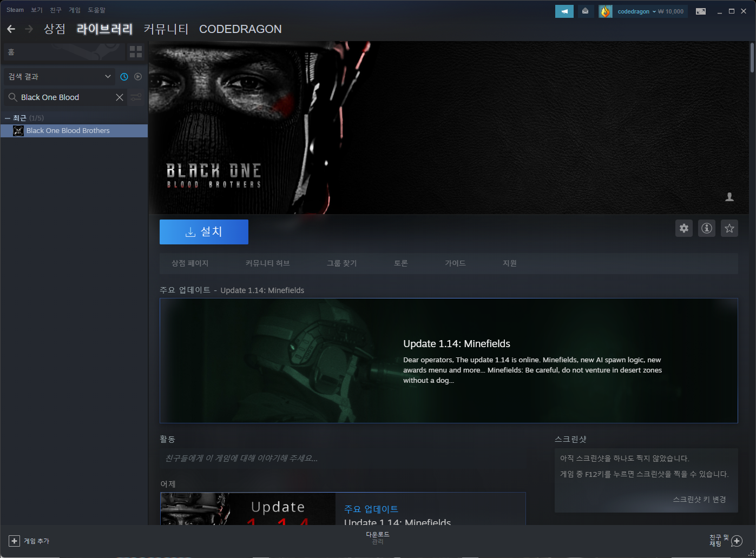Click inside the library search field

click(x=66, y=97)
